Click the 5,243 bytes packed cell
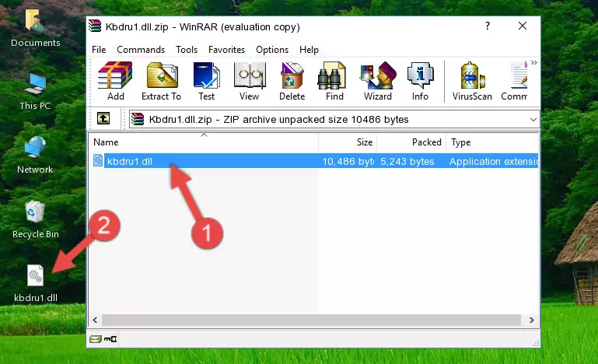 point(407,162)
